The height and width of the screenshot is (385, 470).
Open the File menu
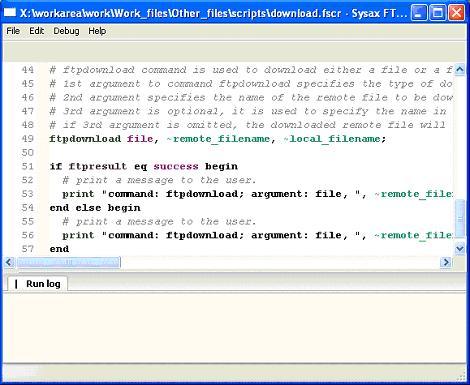coord(13,31)
